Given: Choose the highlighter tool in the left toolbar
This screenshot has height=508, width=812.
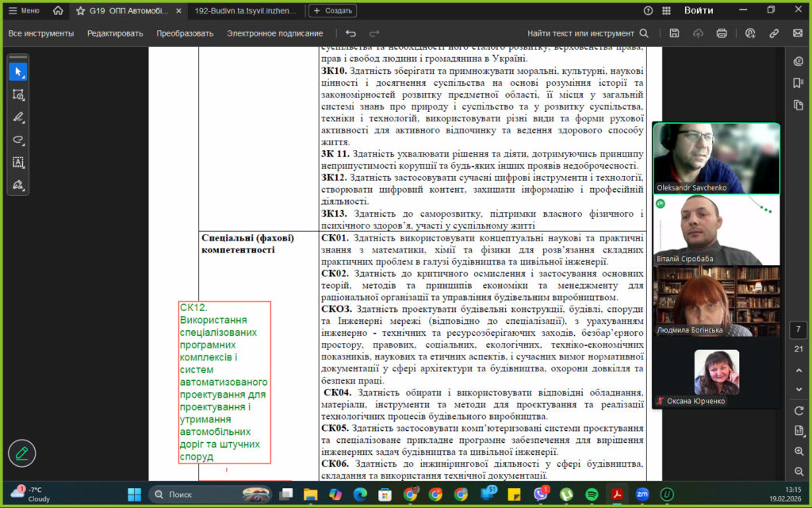Looking at the screenshot, I should coord(18,117).
